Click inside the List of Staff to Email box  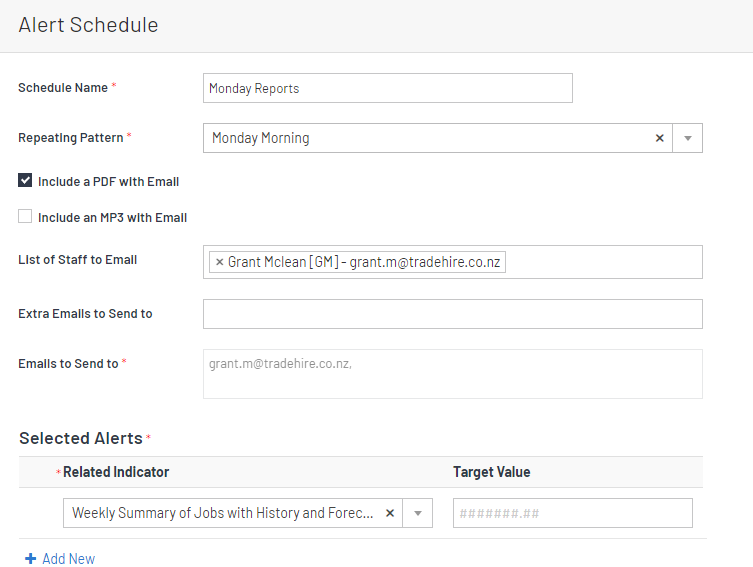point(600,262)
